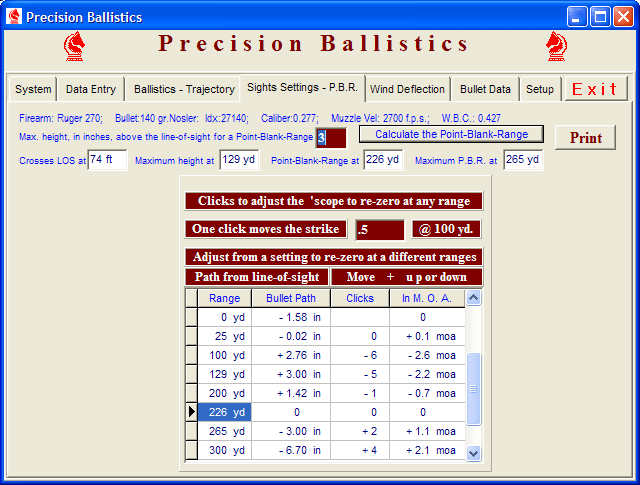
Task: Open the Ballistics - Trajectory tab
Action: click(184, 89)
